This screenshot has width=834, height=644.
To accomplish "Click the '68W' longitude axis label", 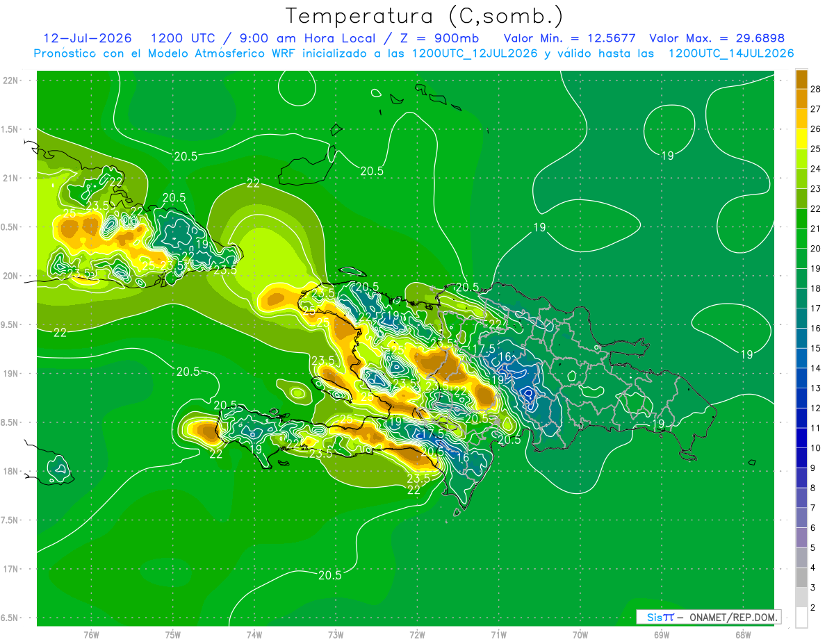I will (x=743, y=634).
